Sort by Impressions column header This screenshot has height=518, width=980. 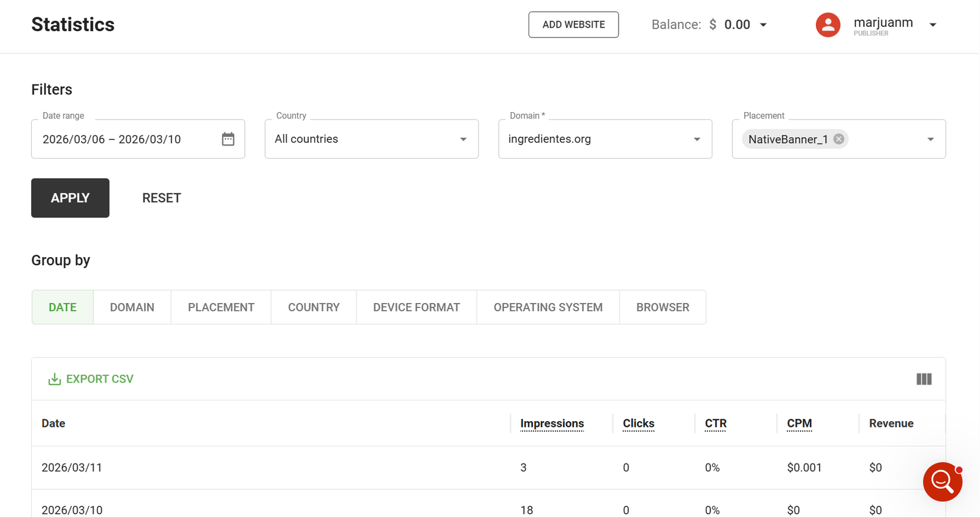tap(552, 424)
